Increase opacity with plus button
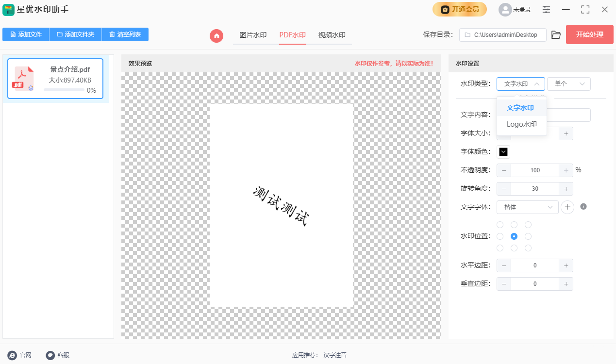616x364 pixels. (566, 170)
